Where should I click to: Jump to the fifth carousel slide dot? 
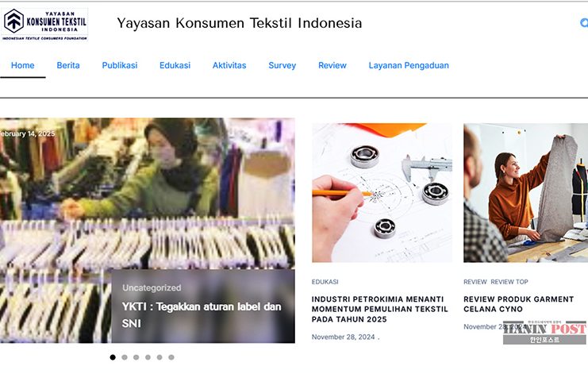[x=159, y=357]
